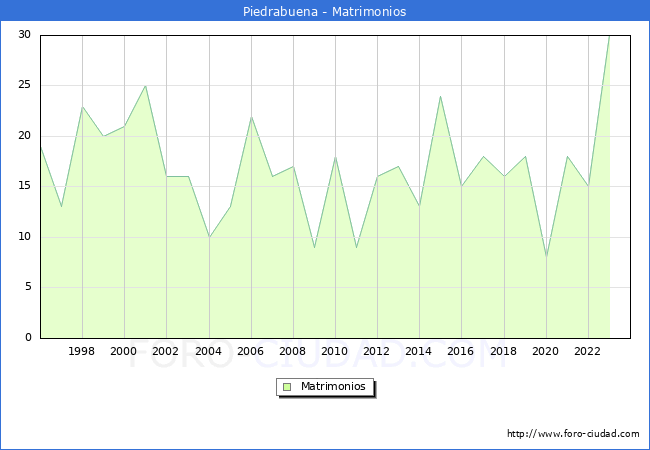Open the foro-ciudad.com URL link
This screenshot has width=650, height=450.
click(x=573, y=434)
